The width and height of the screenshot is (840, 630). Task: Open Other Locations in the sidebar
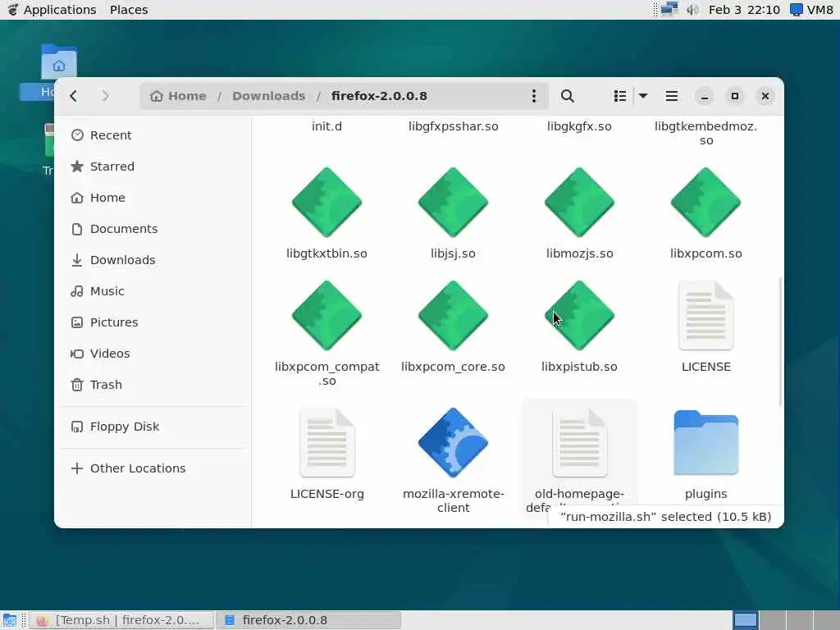153,468
